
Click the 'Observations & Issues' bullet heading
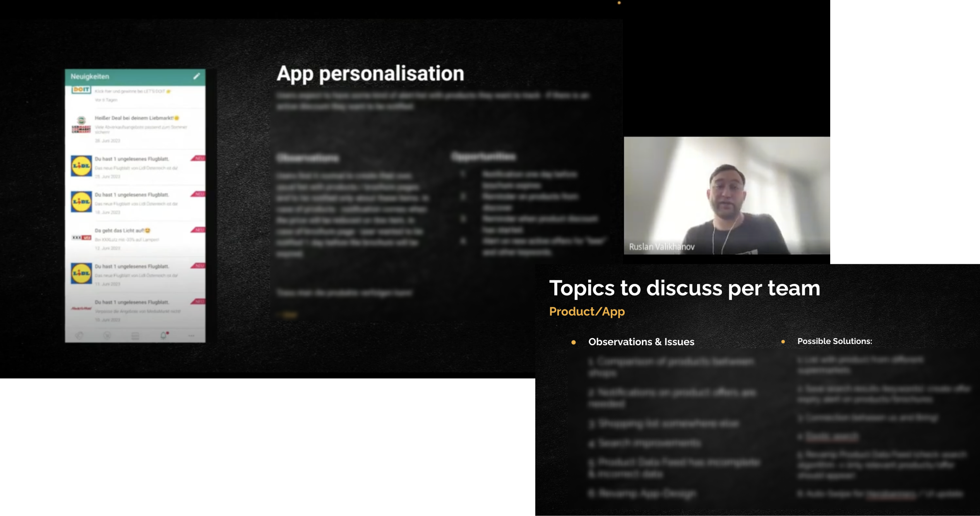(x=641, y=342)
